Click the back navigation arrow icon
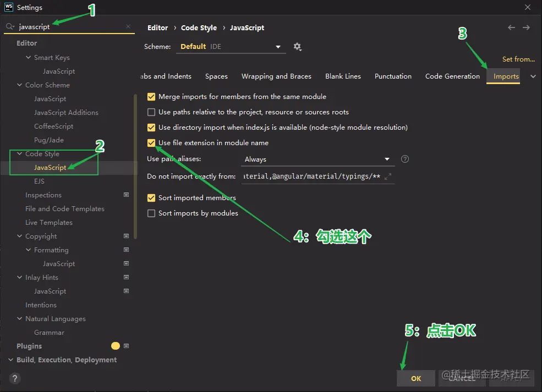542x392 pixels. coord(511,27)
